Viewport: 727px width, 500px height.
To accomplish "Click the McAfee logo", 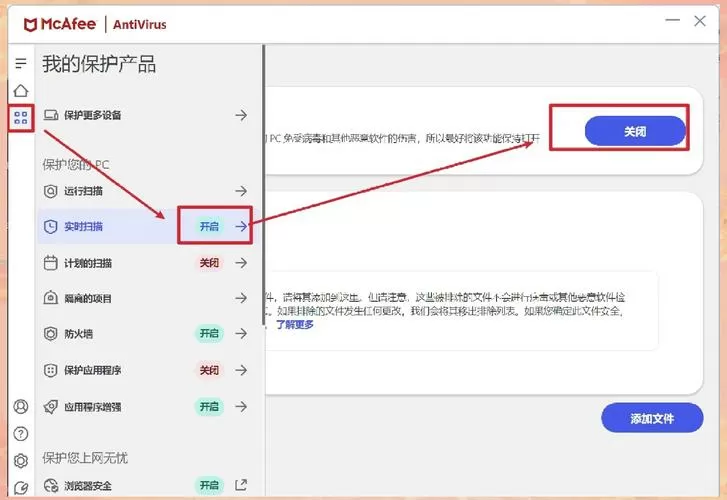I will click(x=60, y=24).
